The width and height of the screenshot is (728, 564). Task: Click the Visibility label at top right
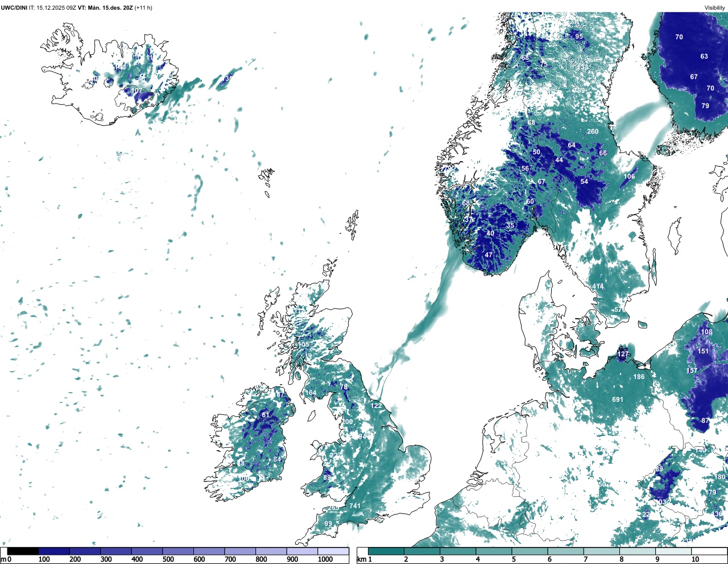[x=715, y=7]
